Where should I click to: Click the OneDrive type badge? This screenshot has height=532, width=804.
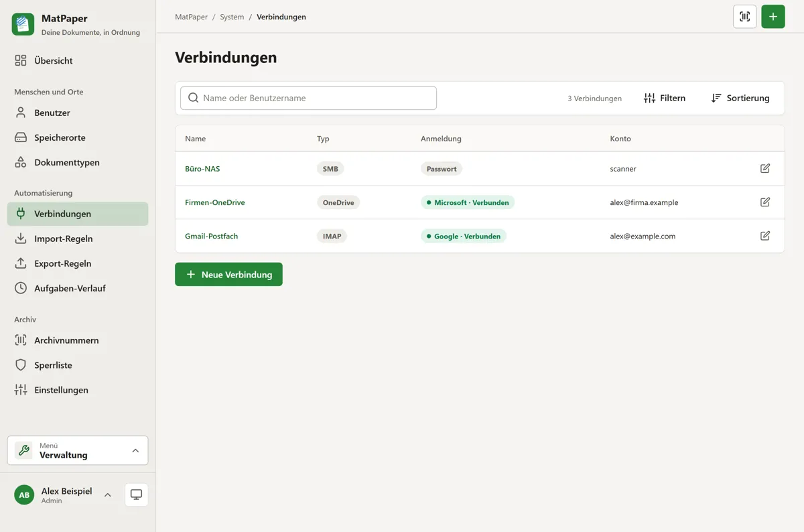[x=338, y=202]
